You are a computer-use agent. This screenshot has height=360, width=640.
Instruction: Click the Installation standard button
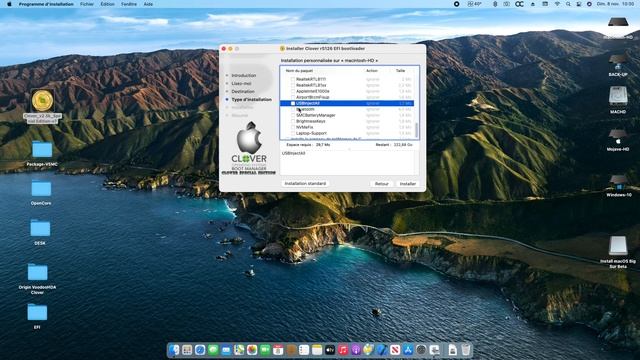[305, 184]
